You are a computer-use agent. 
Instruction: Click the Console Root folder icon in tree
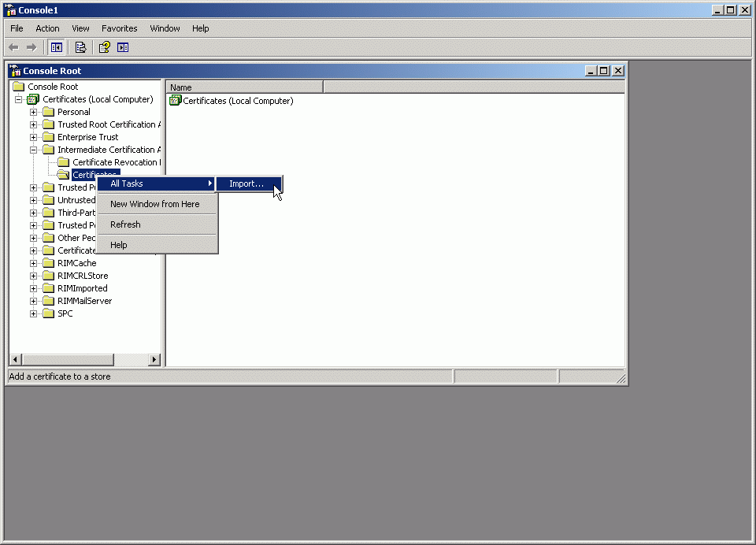19,87
